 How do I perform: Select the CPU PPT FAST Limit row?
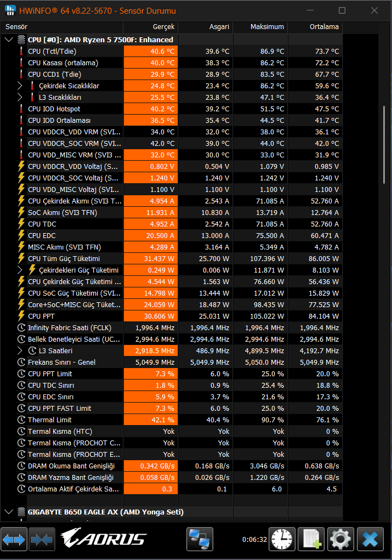tap(172, 408)
